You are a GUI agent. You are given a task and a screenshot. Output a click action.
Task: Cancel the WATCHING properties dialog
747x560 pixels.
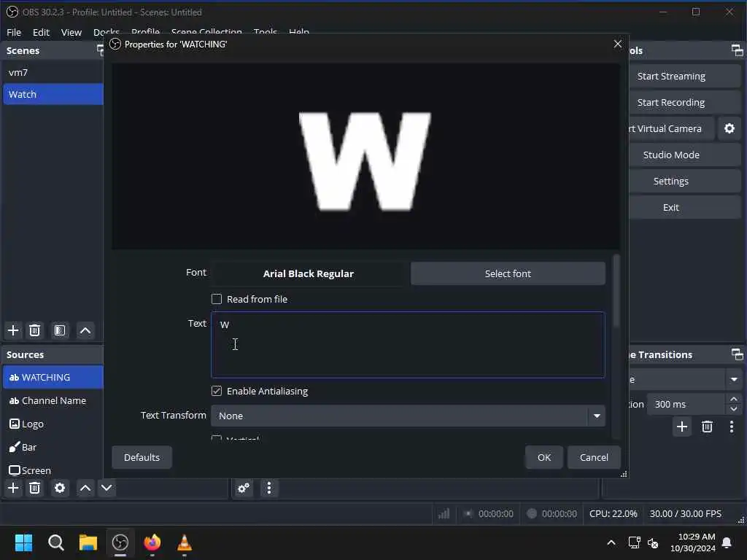point(594,457)
